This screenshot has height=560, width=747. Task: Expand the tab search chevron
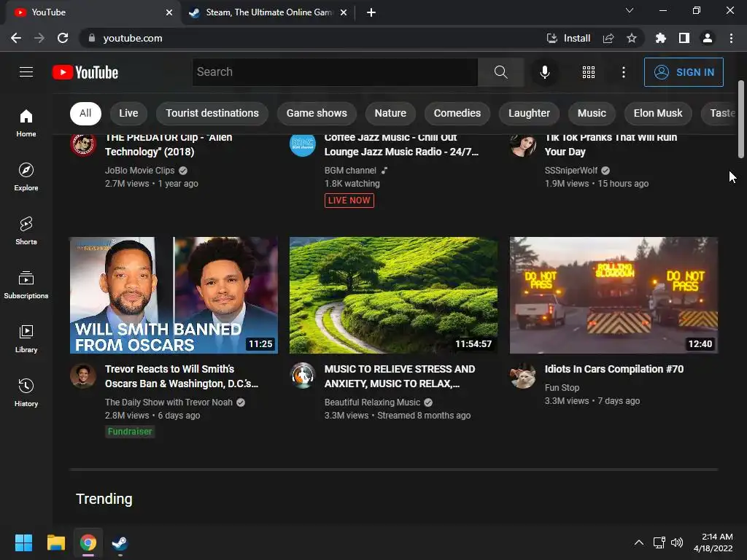point(630,10)
